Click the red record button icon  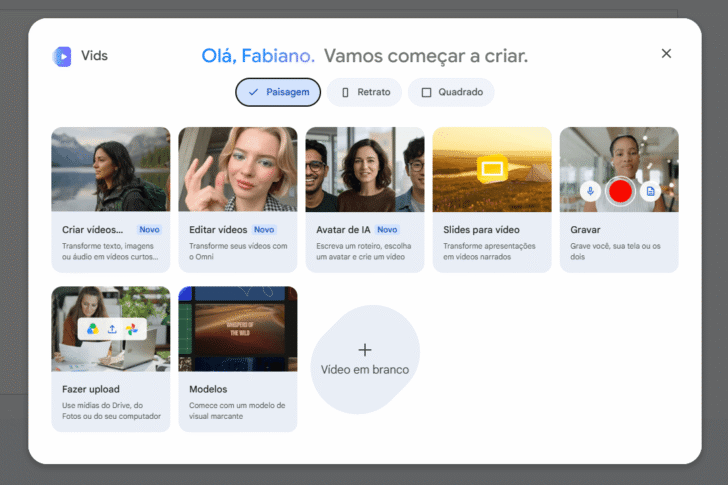point(620,191)
